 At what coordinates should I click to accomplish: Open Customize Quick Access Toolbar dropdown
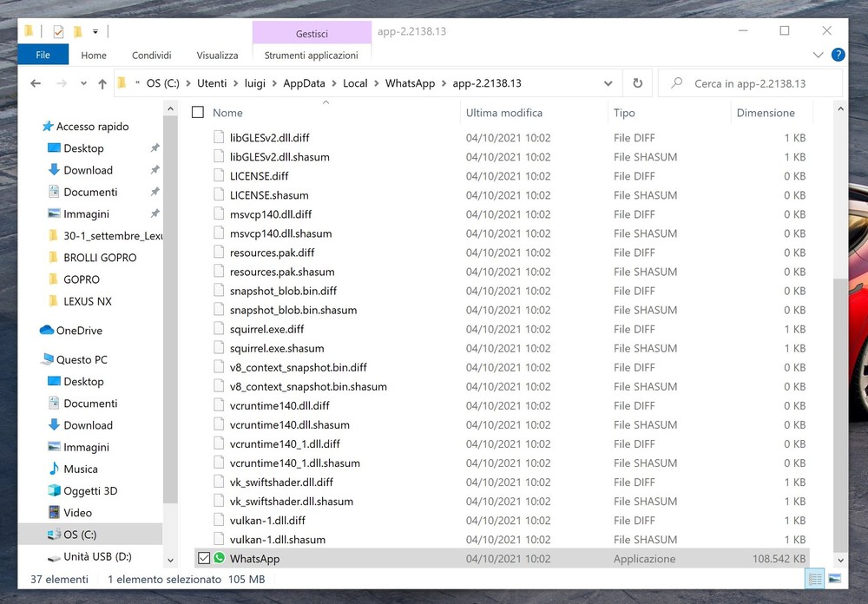click(95, 32)
